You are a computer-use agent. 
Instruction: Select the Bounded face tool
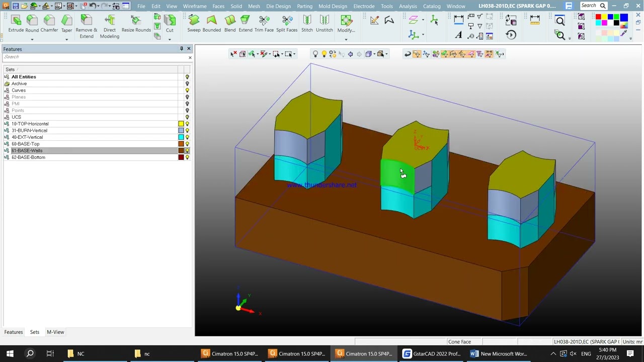click(x=211, y=24)
